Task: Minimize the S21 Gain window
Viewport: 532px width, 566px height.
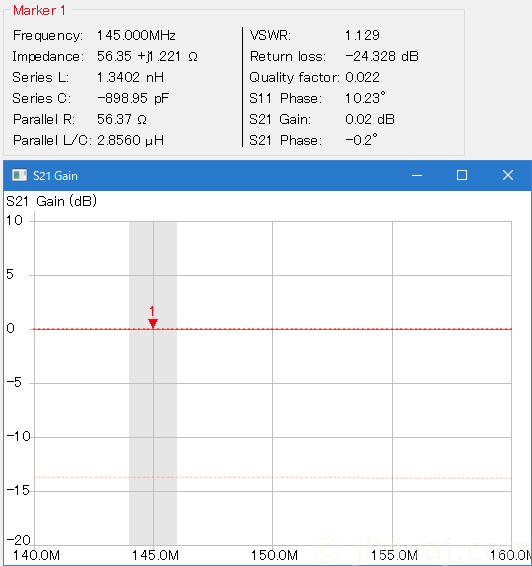Action: tap(417, 175)
